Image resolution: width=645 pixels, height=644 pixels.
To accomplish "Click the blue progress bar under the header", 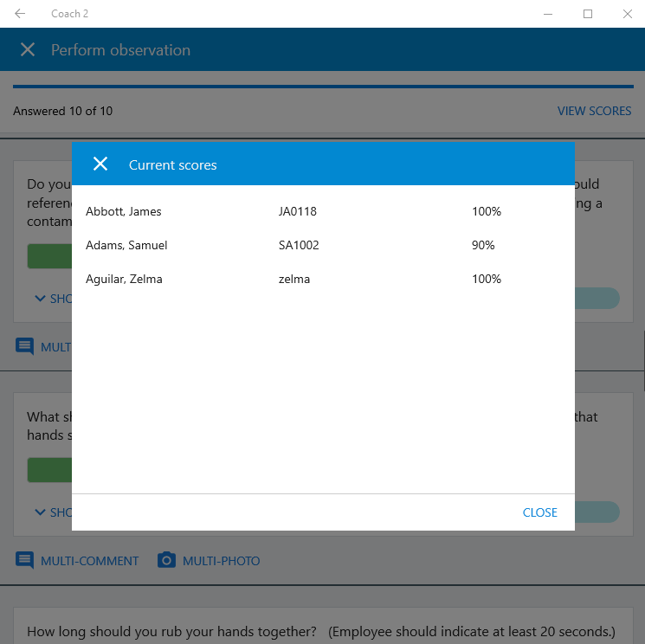I will pyautogui.click(x=322, y=87).
